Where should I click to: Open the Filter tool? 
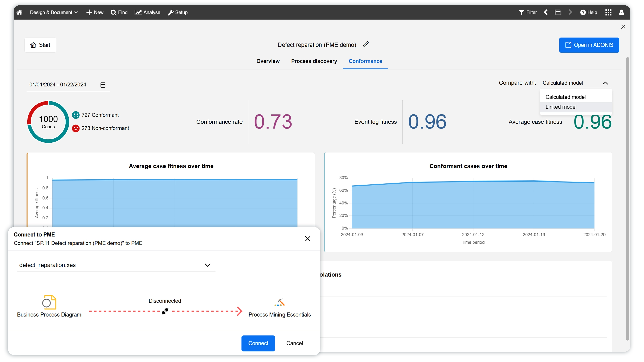coord(528,12)
